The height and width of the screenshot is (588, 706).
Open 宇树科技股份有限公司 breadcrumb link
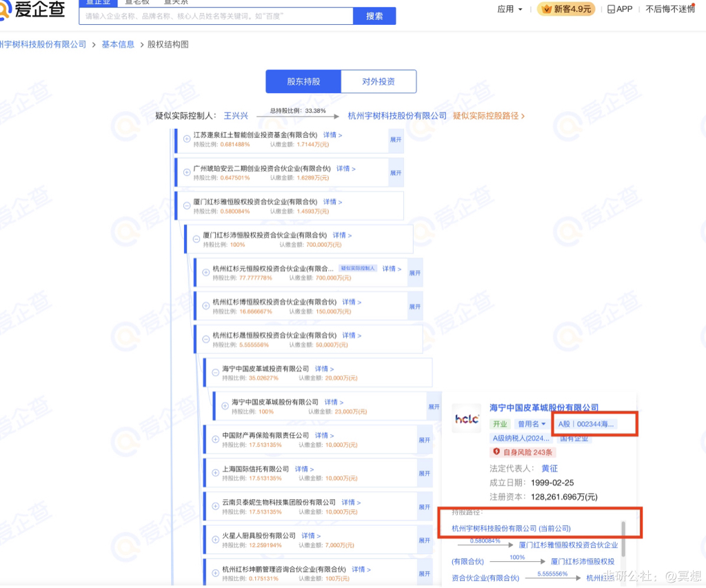(43, 44)
